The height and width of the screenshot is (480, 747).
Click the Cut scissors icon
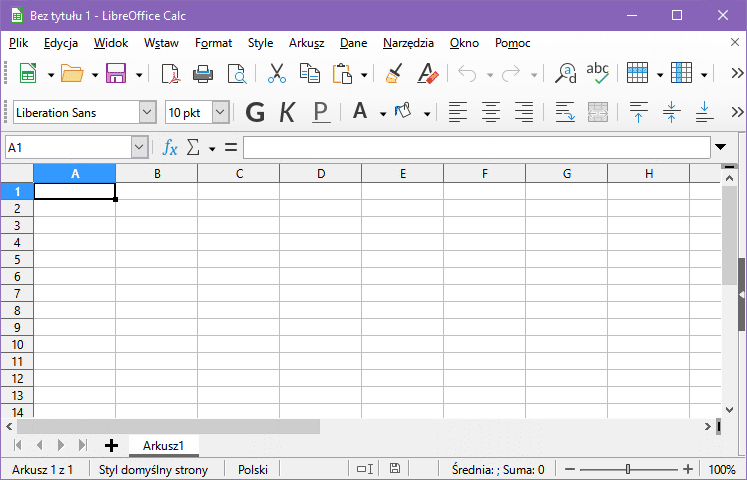click(276, 74)
